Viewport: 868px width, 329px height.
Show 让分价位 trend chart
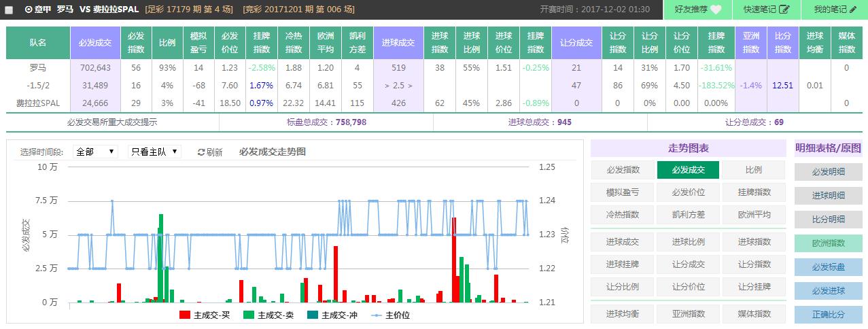tap(689, 286)
